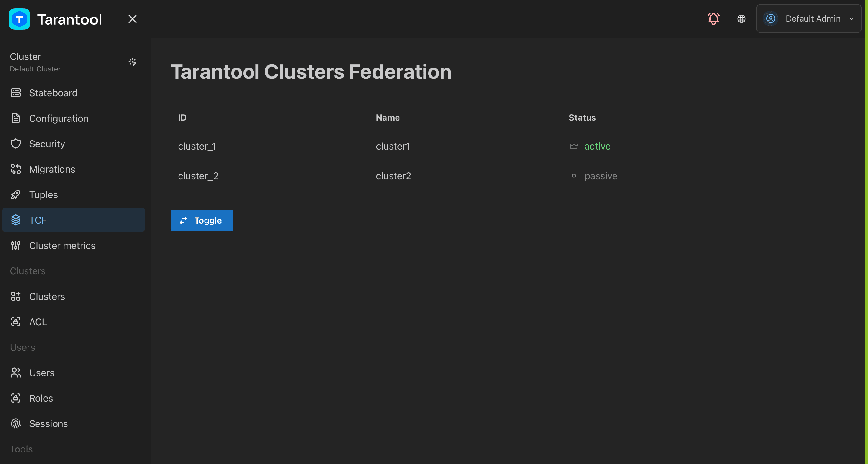Click the Name column header
The height and width of the screenshot is (464, 868).
388,117
